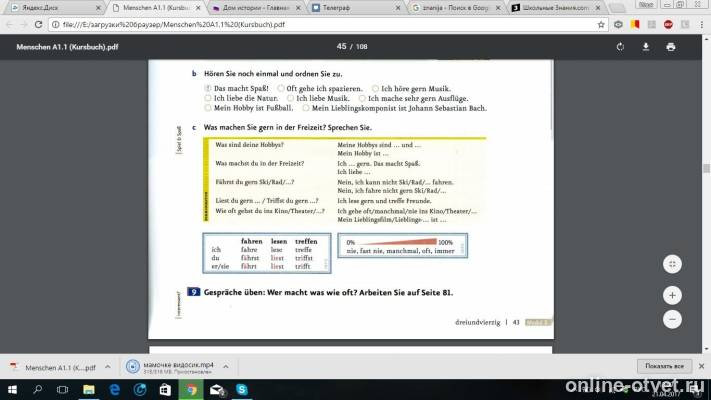Click the Показать все button
711x400 pixels.
coord(664,366)
